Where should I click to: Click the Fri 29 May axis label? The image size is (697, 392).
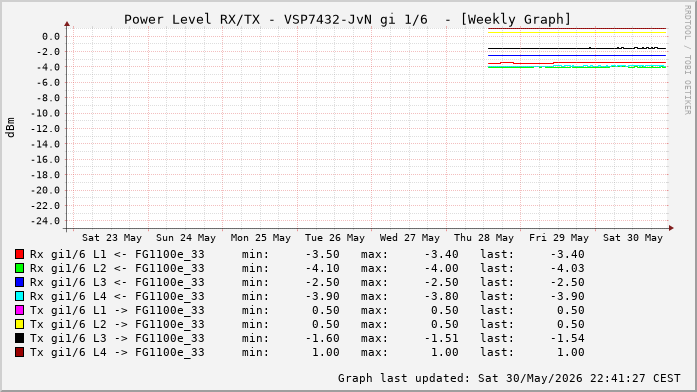[559, 238]
